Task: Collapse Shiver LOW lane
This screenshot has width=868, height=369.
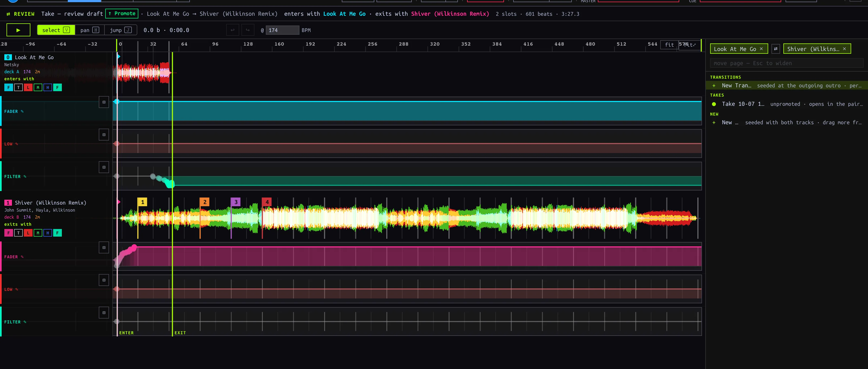Action: [x=104, y=280]
